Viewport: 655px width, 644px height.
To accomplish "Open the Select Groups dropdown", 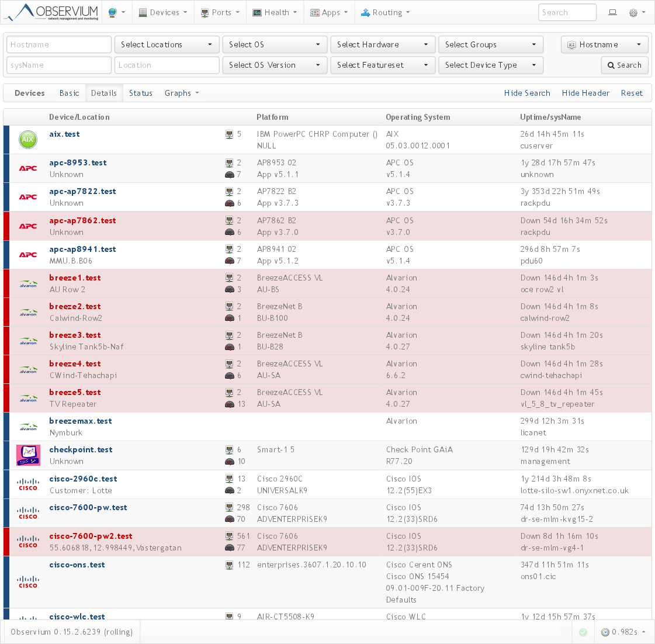I will pos(491,45).
